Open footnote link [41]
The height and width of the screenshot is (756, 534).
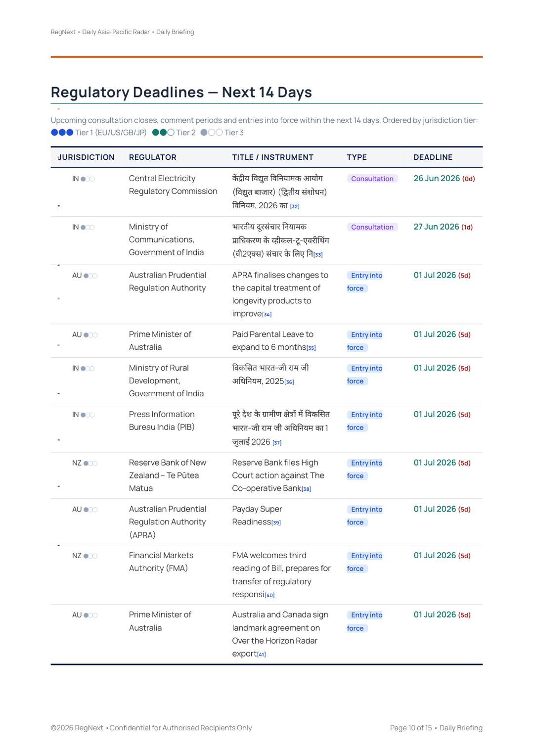click(261, 655)
